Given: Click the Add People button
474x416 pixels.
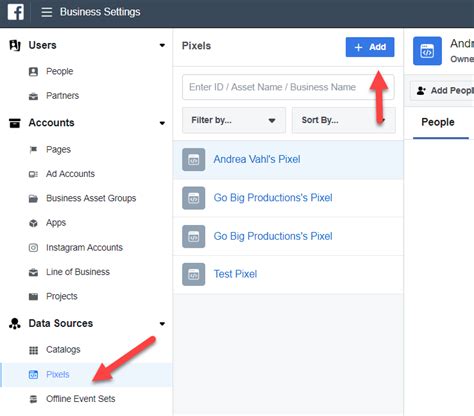Looking at the screenshot, I should click(442, 90).
